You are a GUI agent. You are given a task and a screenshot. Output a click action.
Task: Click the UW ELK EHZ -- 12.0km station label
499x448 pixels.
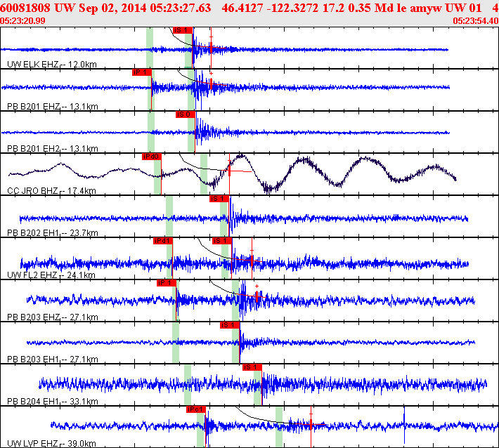pyautogui.click(x=52, y=64)
